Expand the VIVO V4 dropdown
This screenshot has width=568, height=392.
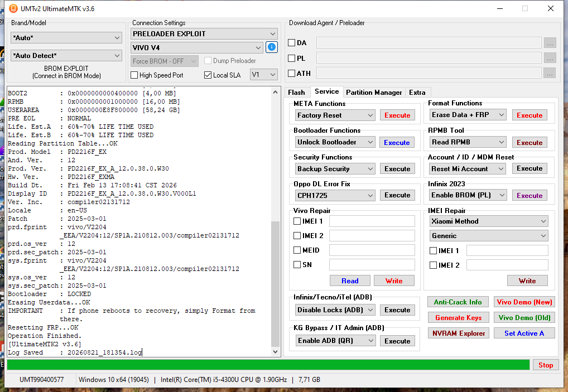coord(197,47)
